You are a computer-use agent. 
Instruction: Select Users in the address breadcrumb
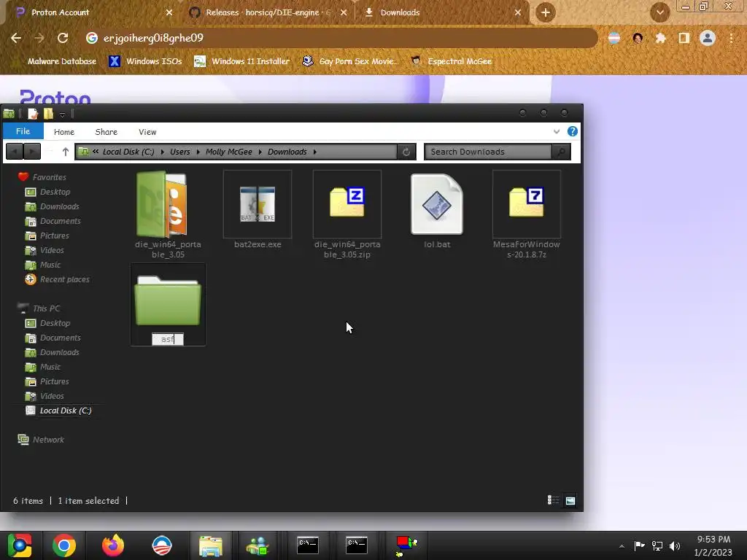pos(180,152)
